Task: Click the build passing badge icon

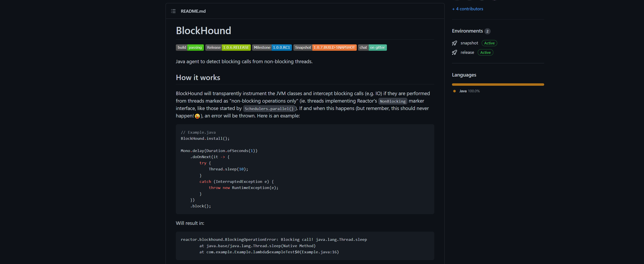Action: coord(189,47)
